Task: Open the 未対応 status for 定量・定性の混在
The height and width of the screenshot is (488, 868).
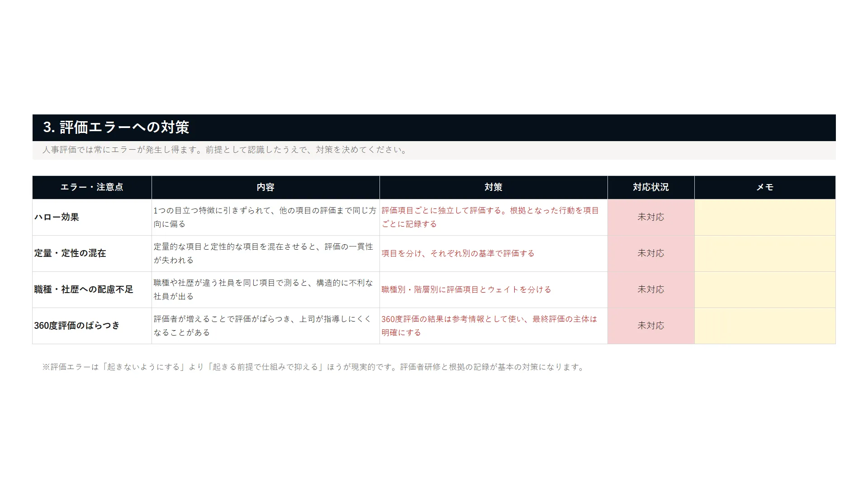Action: point(651,253)
